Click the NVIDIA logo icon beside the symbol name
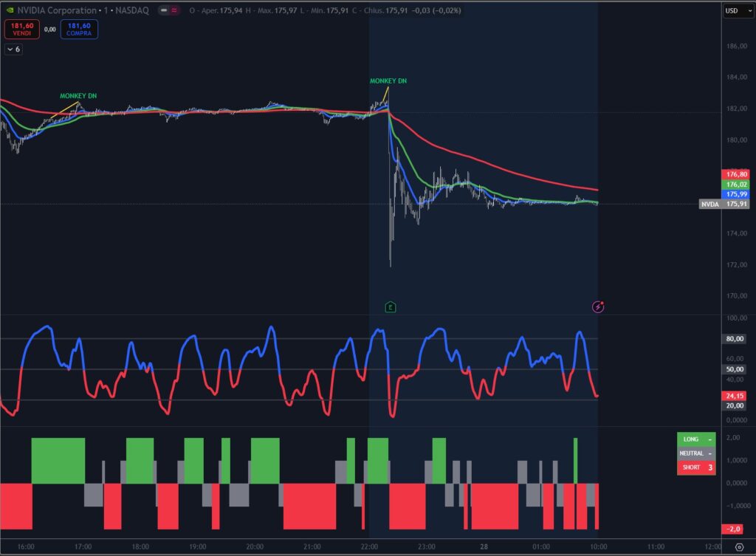 9,10
